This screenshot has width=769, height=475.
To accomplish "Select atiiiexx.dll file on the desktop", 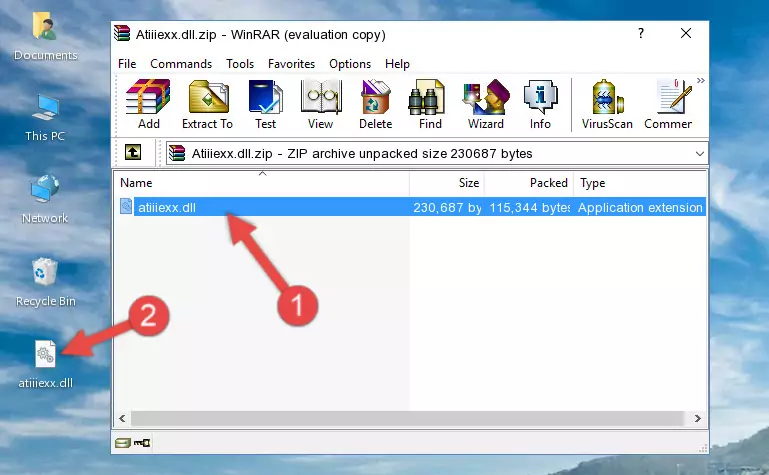I will pos(45,365).
